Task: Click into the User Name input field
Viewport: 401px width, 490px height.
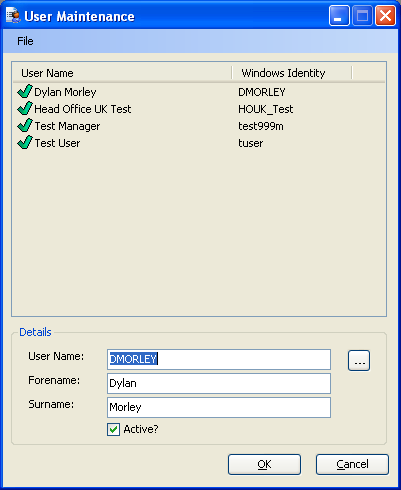Action: coord(219,359)
